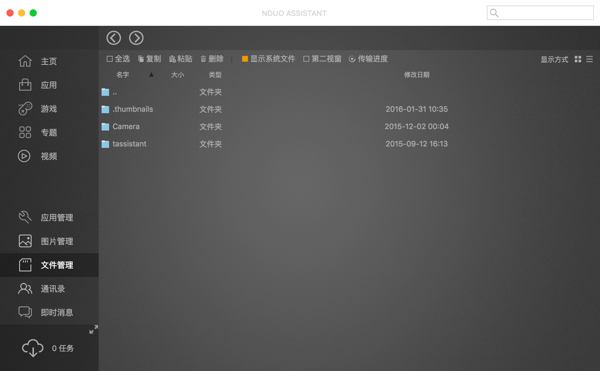Viewport: 600px width, 371px height.
Task: Open 即时消息 chat bubble icon
Action: tap(25, 312)
